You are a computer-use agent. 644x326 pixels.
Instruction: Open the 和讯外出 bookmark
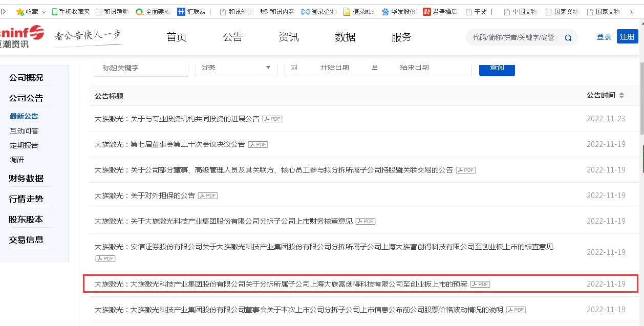236,11
